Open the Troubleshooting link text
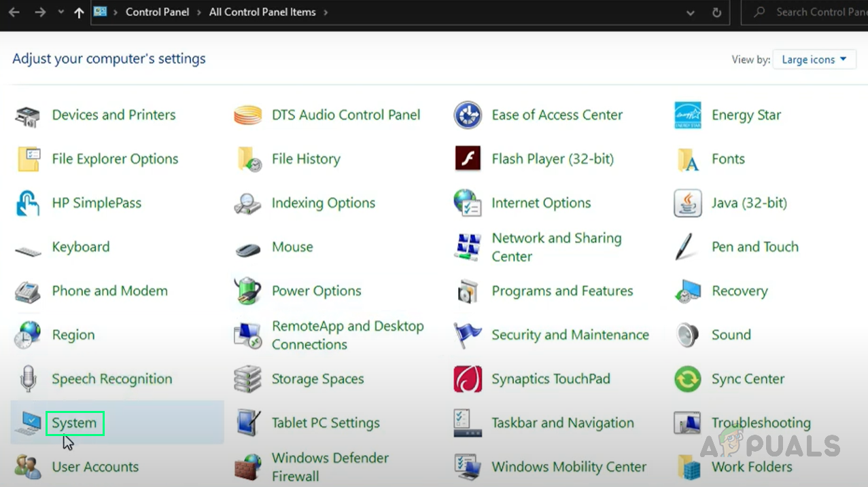This screenshot has width=868, height=487. (x=761, y=423)
